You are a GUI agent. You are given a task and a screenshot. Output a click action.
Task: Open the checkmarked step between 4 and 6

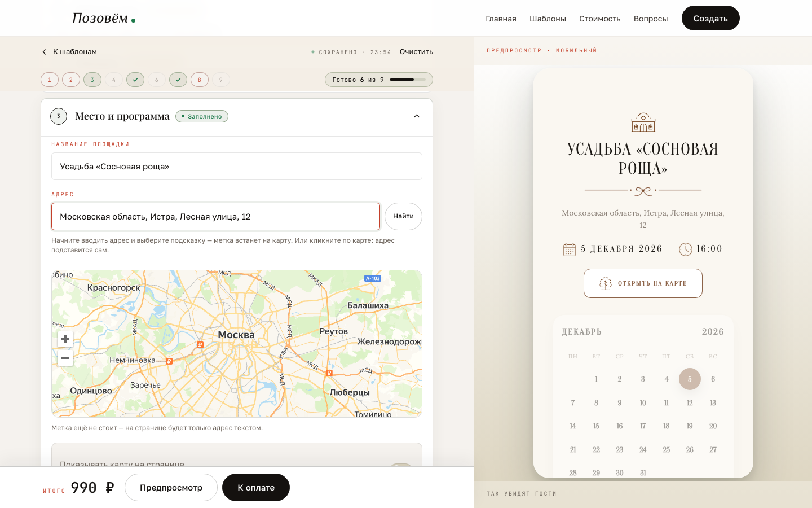[135, 80]
